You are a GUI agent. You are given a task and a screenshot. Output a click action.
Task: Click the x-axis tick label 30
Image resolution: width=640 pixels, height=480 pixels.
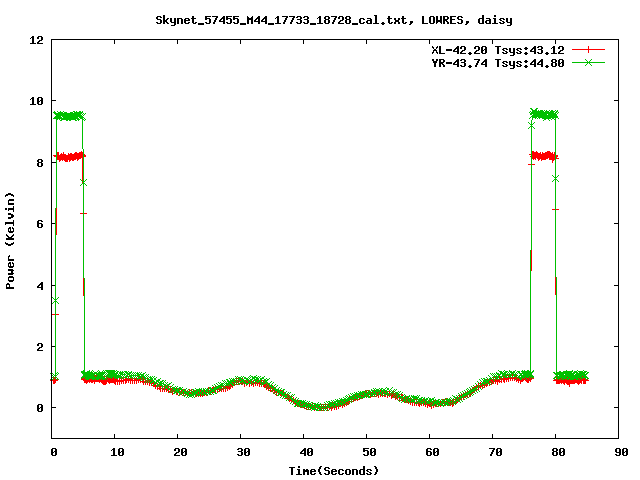point(243,452)
